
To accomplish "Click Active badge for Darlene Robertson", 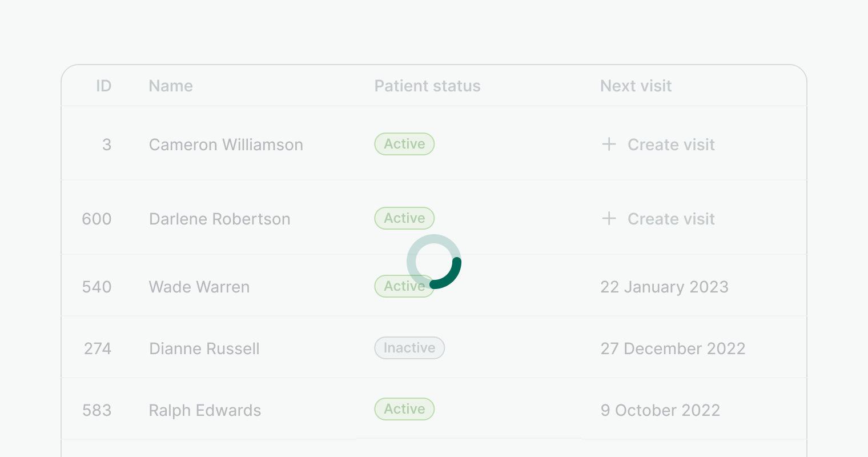I will (404, 218).
